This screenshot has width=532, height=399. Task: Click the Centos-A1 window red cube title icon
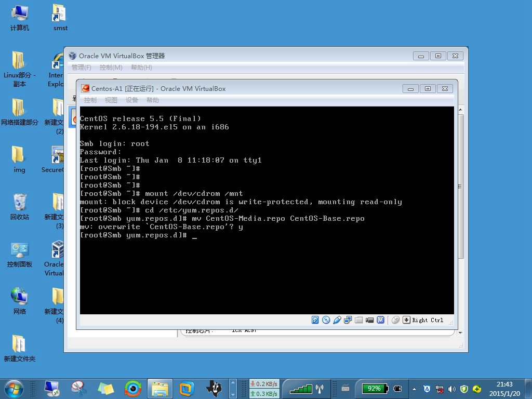tap(86, 88)
